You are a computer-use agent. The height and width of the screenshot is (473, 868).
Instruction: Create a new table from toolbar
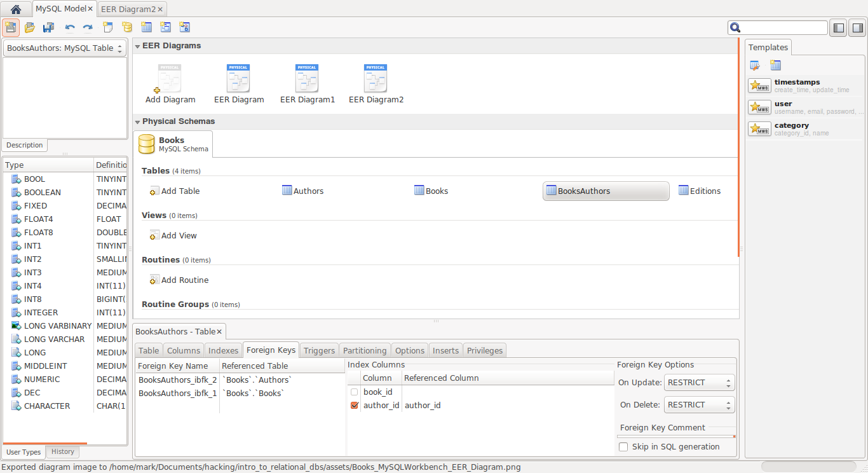click(x=146, y=27)
